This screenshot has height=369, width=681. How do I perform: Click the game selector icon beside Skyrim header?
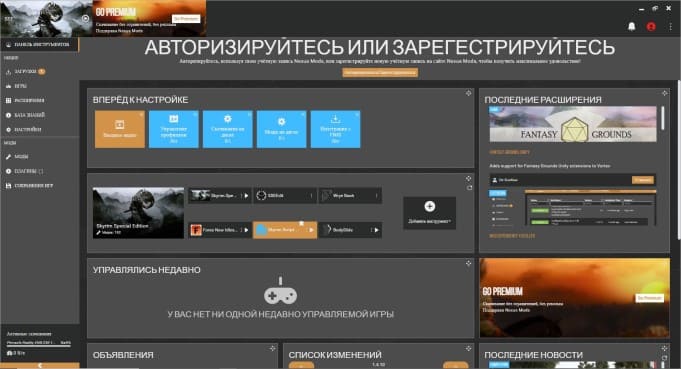pyautogui.click(x=86, y=18)
